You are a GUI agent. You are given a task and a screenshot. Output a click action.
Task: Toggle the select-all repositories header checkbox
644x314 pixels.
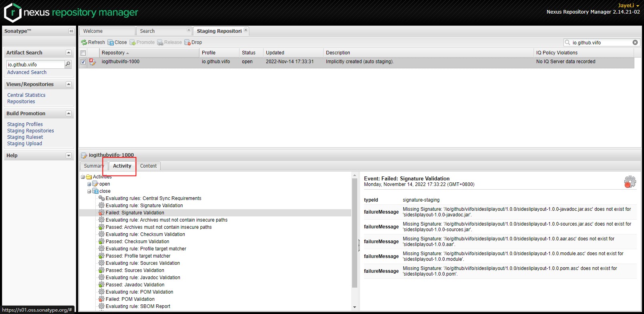click(x=83, y=53)
